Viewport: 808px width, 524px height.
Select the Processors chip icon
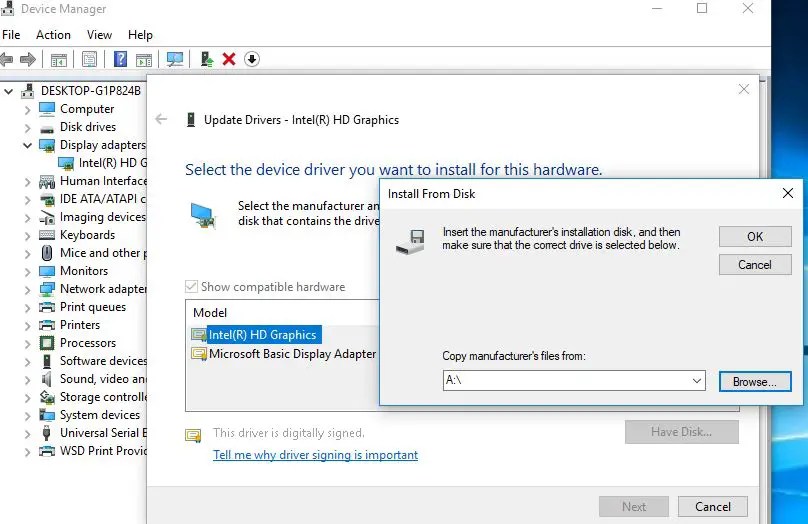[x=47, y=343]
